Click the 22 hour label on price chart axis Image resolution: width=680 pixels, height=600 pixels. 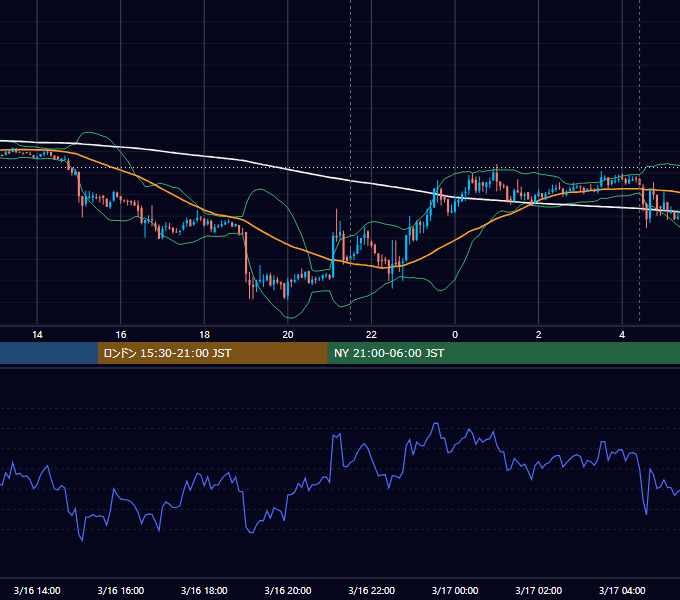371,335
